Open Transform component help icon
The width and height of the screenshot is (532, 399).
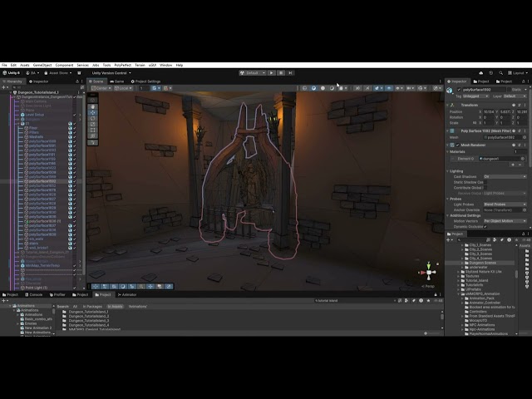point(514,106)
